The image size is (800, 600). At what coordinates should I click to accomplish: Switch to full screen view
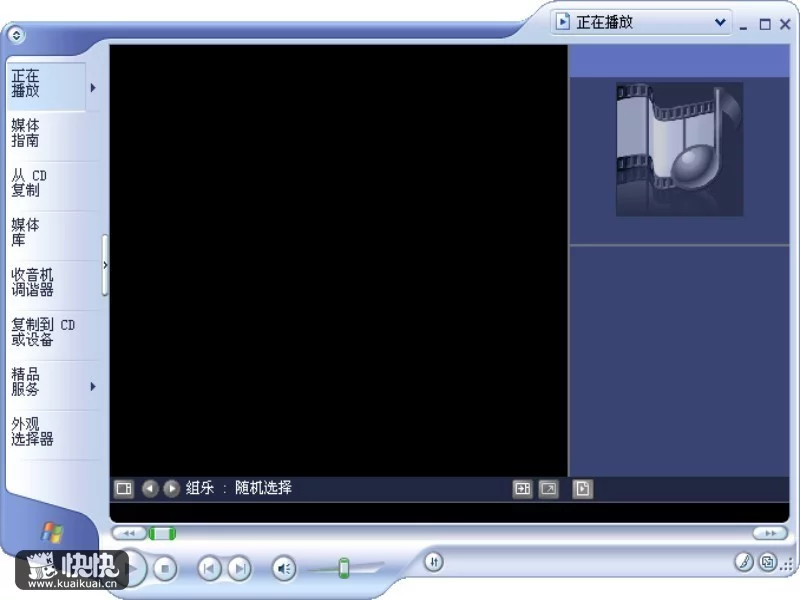click(548, 489)
